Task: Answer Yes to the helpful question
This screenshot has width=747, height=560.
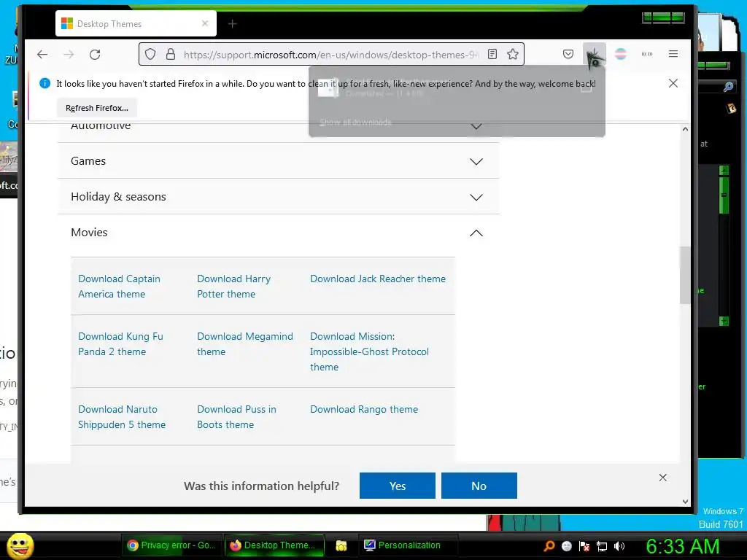Action: 398,486
